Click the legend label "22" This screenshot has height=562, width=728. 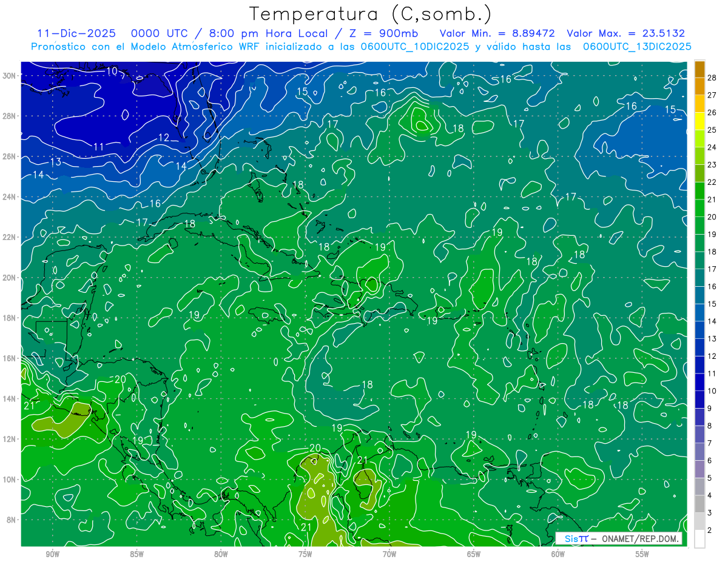pyautogui.click(x=712, y=182)
